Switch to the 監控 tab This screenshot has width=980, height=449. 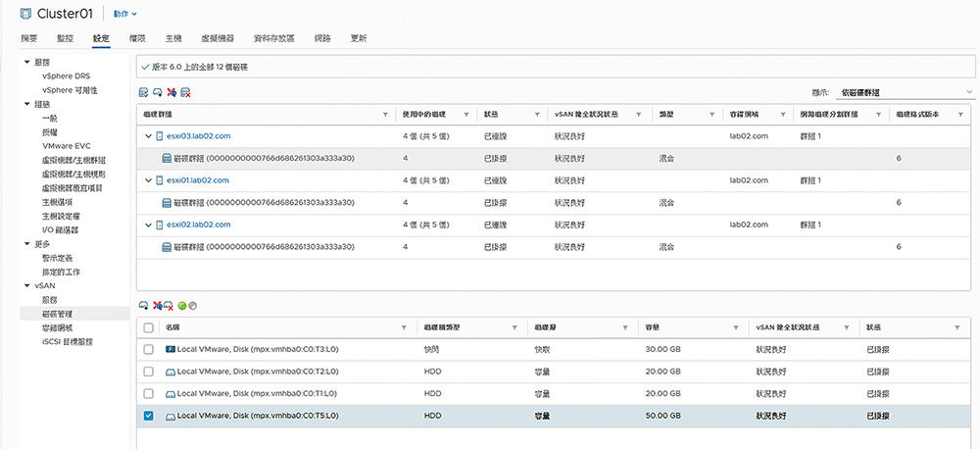(x=65, y=38)
